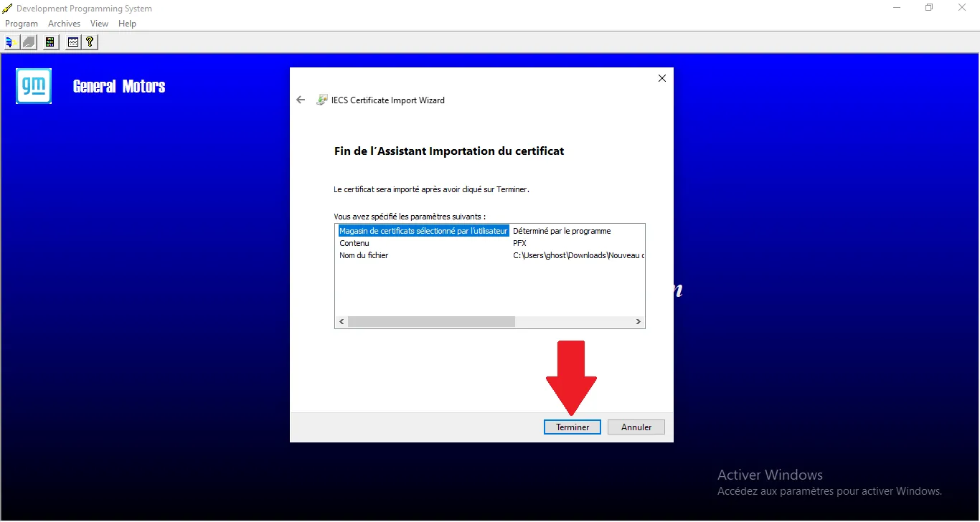Click the list's horizontal scrollbar right arrow
The height and width of the screenshot is (522, 980).
(x=638, y=322)
